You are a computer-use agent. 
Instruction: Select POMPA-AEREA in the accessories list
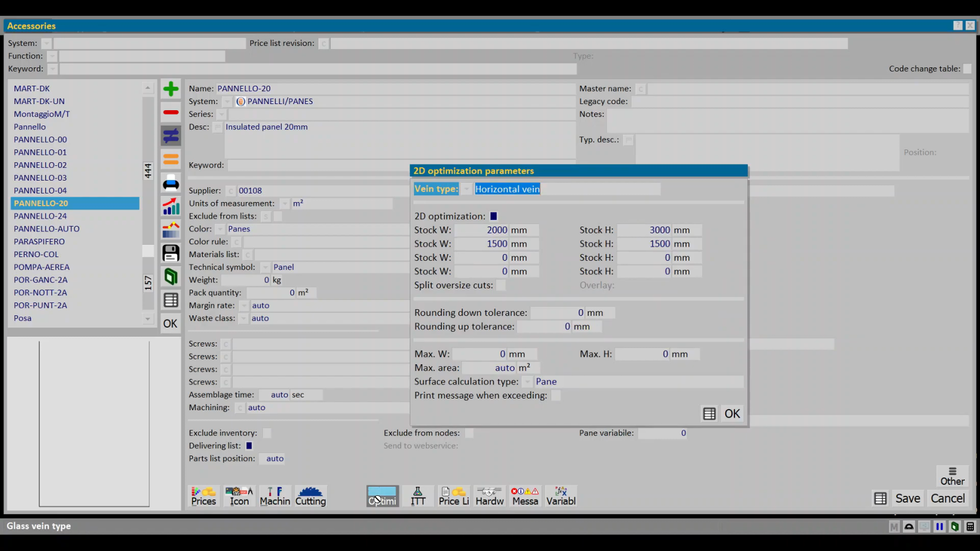pos(42,267)
